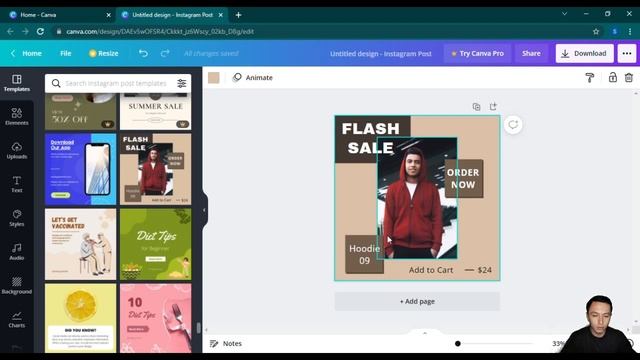640x360 pixels.
Task: Click in the template search field
Action: [x=116, y=83]
